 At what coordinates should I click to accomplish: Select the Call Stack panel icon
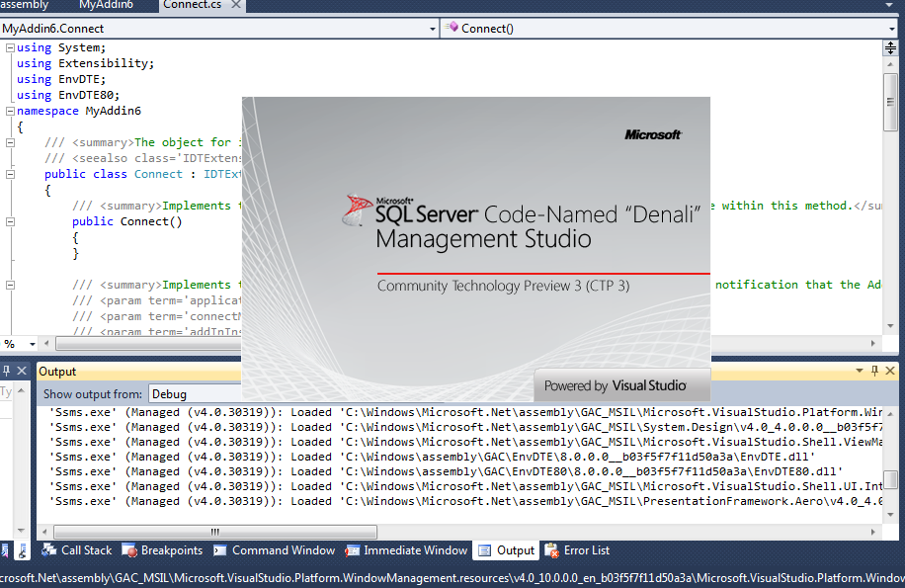coord(47,549)
